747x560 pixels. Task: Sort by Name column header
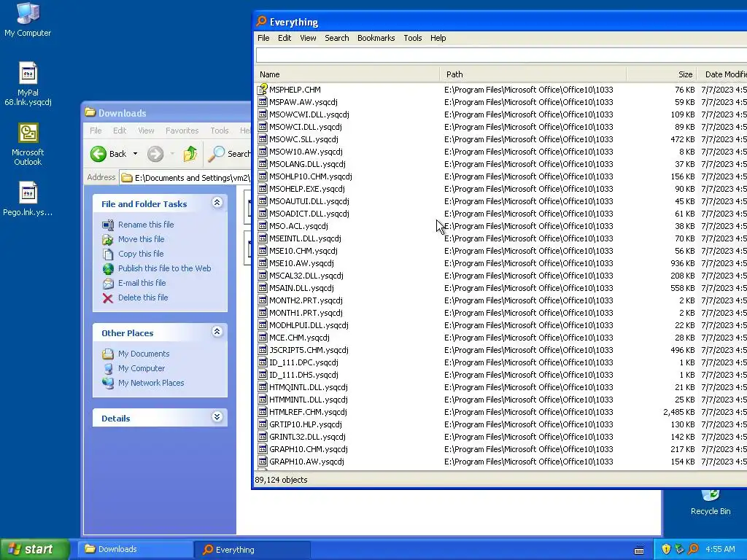pyautogui.click(x=347, y=74)
